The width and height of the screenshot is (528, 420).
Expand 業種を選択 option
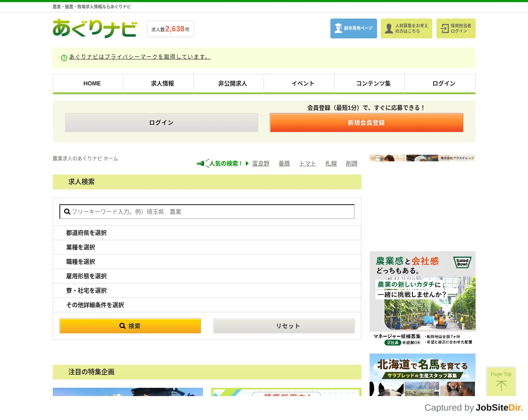click(x=207, y=247)
